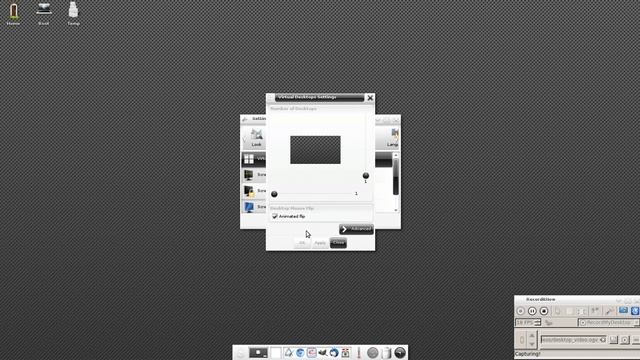The image size is (640, 360).
Task: Click the record button in recorder window
Action: click(x=520, y=311)
